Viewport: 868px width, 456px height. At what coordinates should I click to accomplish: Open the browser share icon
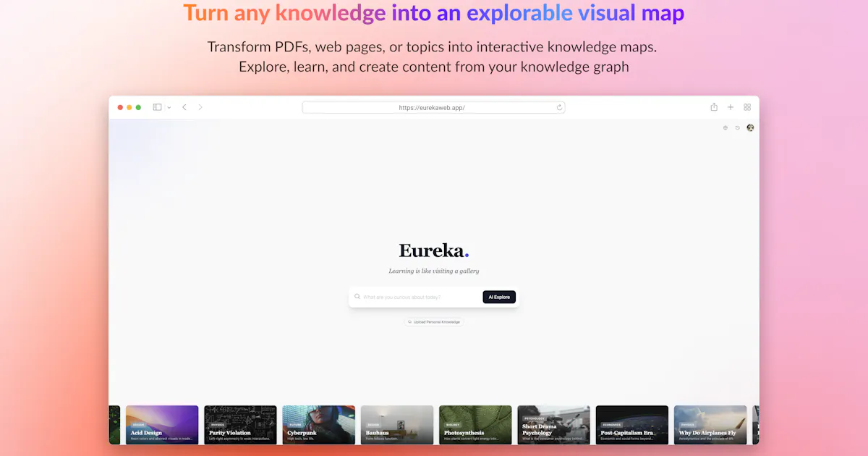tap(714, 107)
